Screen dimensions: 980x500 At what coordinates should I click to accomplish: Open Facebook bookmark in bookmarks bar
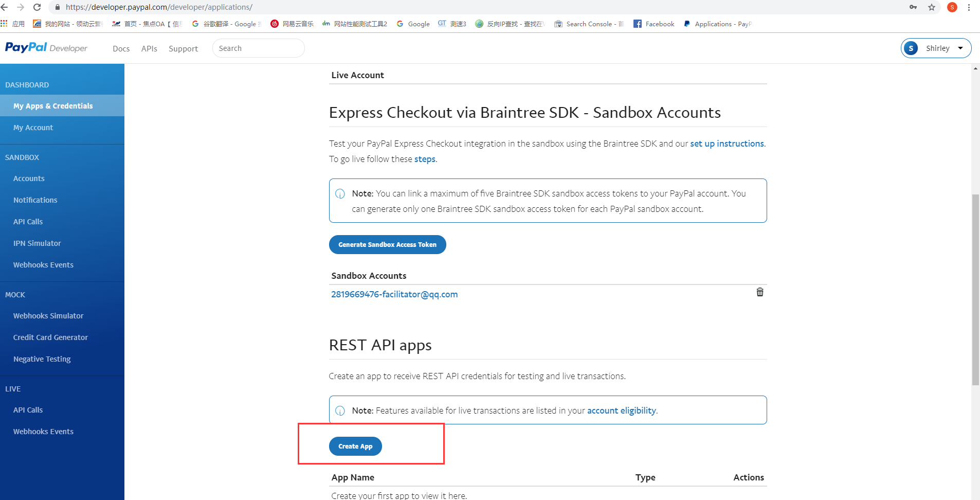pos(654,24)
